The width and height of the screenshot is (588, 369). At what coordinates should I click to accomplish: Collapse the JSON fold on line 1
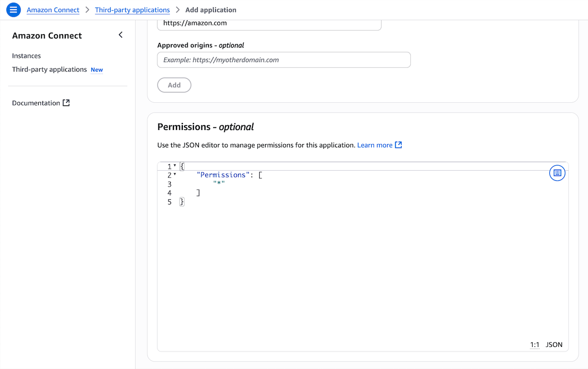tap(174, 166)
